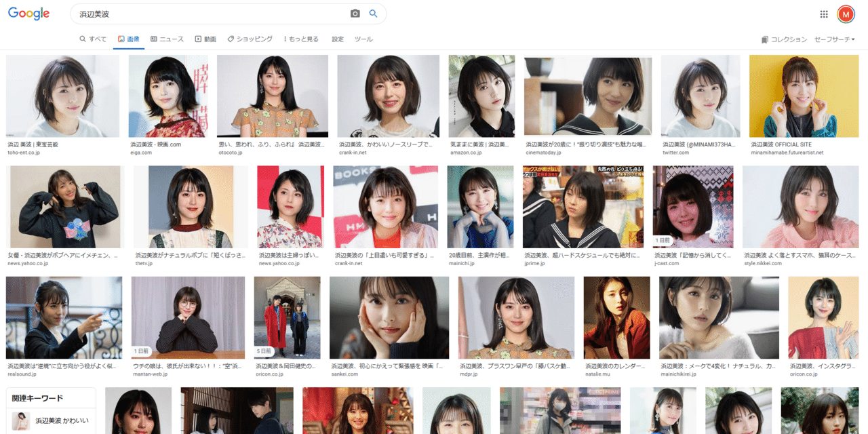The image size is (868, 434).
Task: Open the sankei.com image result
Action: [x=389, y=317]
